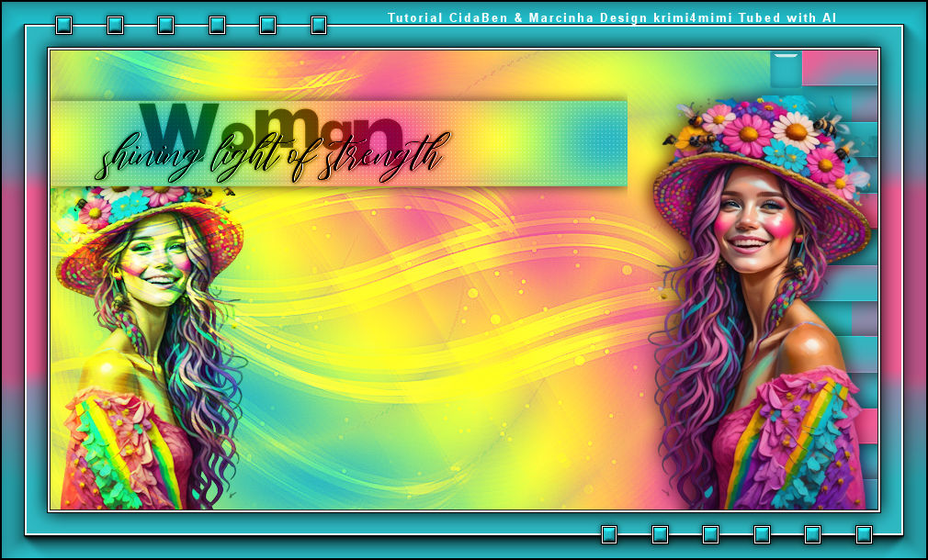Screen dimensions: 928x560
Task: Select the pink-haired woman figure on the right
Action: click(764, 303)
